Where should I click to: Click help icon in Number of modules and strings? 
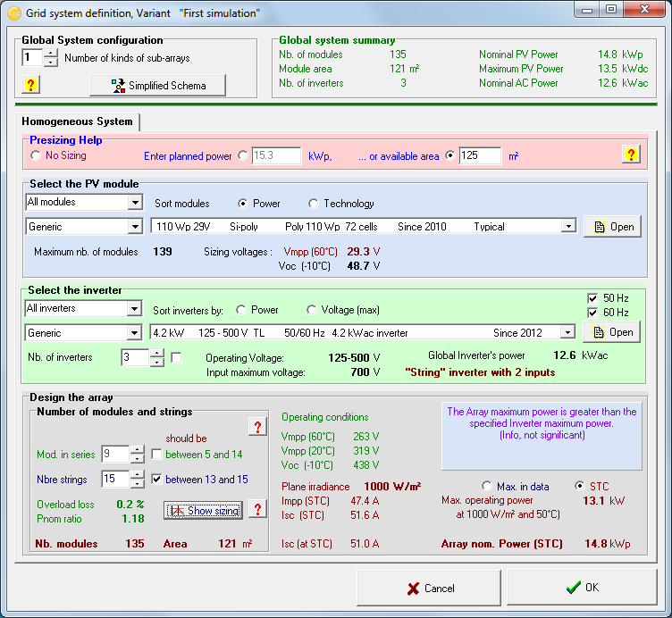pos(257,427)
